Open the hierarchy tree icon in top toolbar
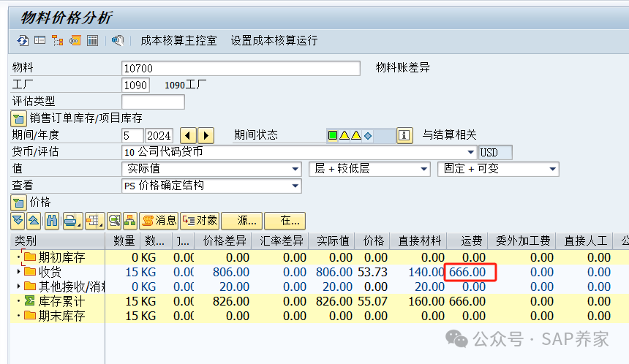The image size is (629, 364). pyautogui.click(x=57, y=40)
